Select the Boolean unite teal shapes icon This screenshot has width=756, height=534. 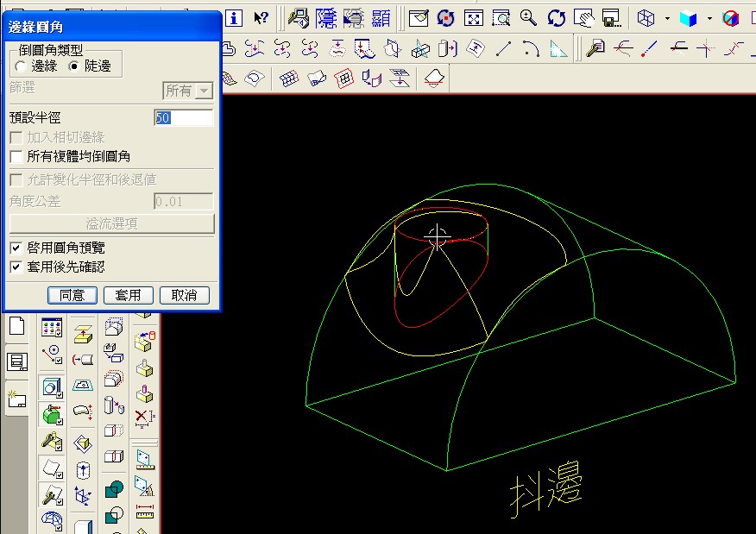pos(114,490)
